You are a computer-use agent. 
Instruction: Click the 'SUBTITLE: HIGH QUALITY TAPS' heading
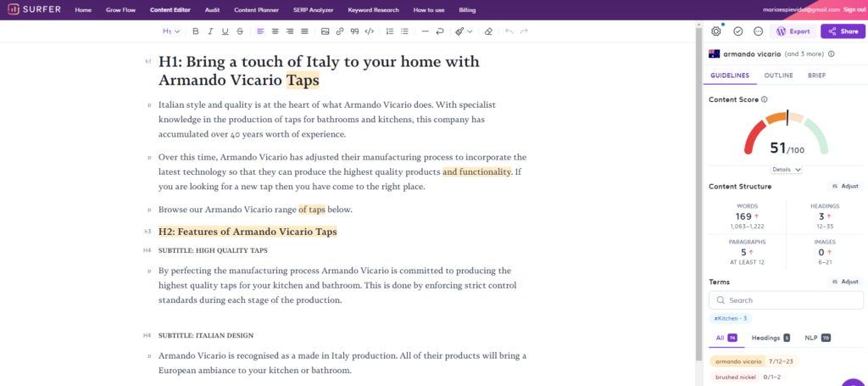click(x=213, y=250)
